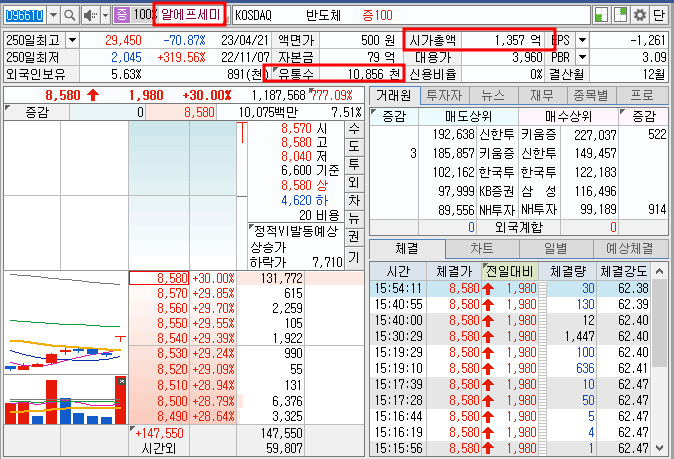This screenshot has width=674, height=459.
Task: Switch to the 뉴스 tab
Action: [493, 95]
